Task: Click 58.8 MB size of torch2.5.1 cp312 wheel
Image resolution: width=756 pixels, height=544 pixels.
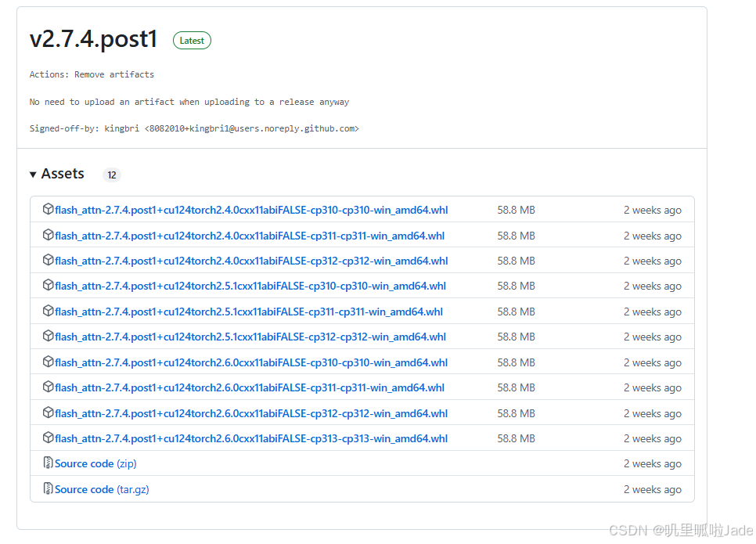Action: pyautogui.click(x=516, y=337)
